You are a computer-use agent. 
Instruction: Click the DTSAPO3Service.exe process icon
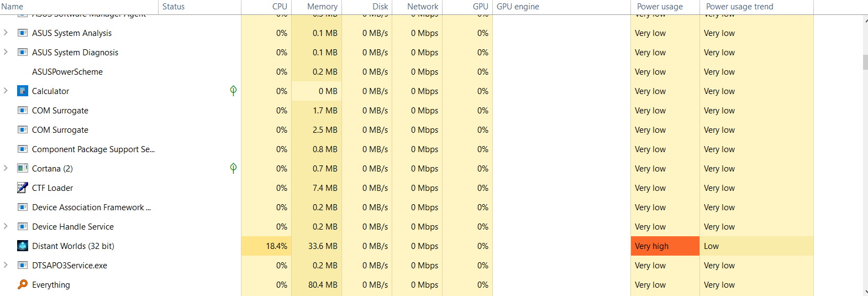pos(23,265)
